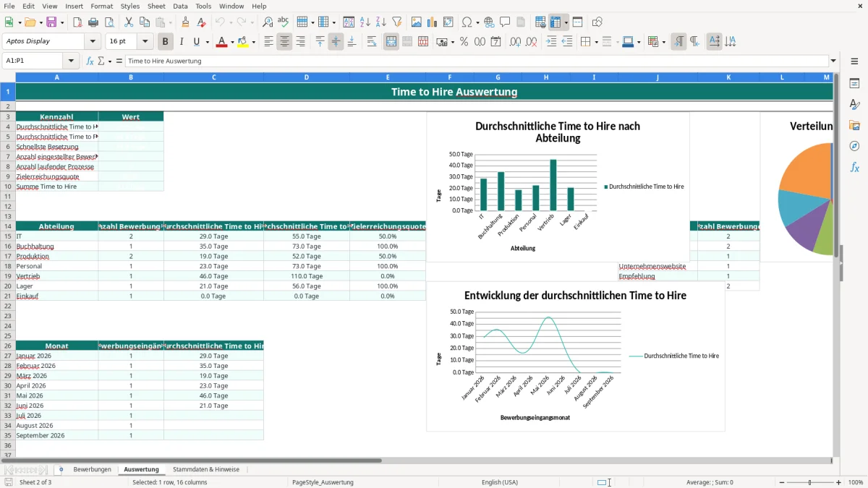This screenshot has height=488, width=868.
Task: Toggle Bold formatting
Action: (166, 42)
